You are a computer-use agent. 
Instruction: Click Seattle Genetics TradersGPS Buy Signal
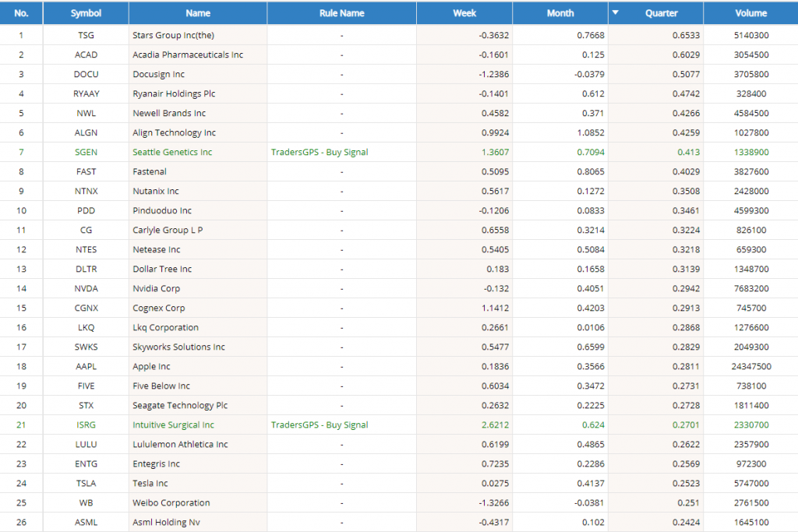pyautogui.click(x=319, y=152)
